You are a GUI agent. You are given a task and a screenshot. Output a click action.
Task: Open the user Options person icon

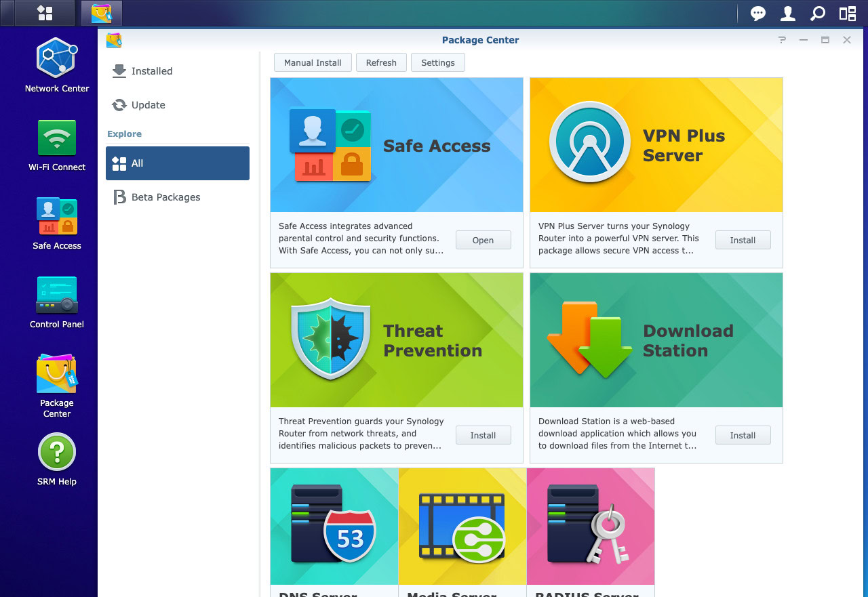[788, 13]
